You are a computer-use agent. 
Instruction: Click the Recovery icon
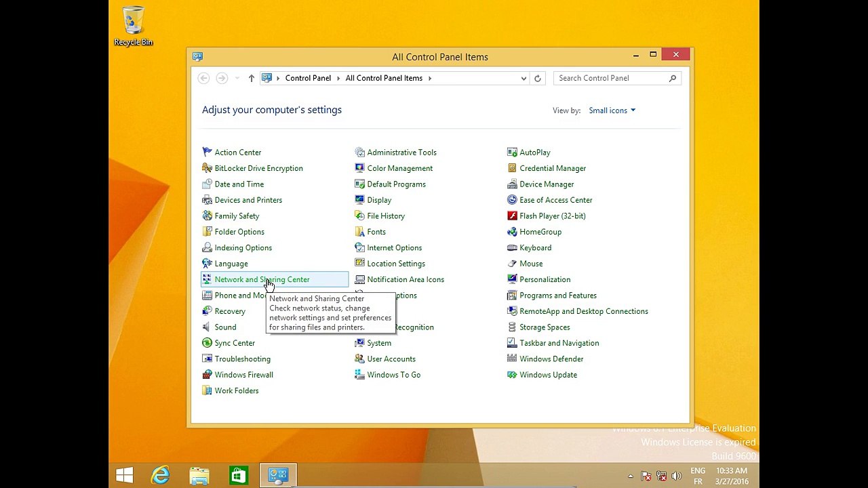click(207, 311)
